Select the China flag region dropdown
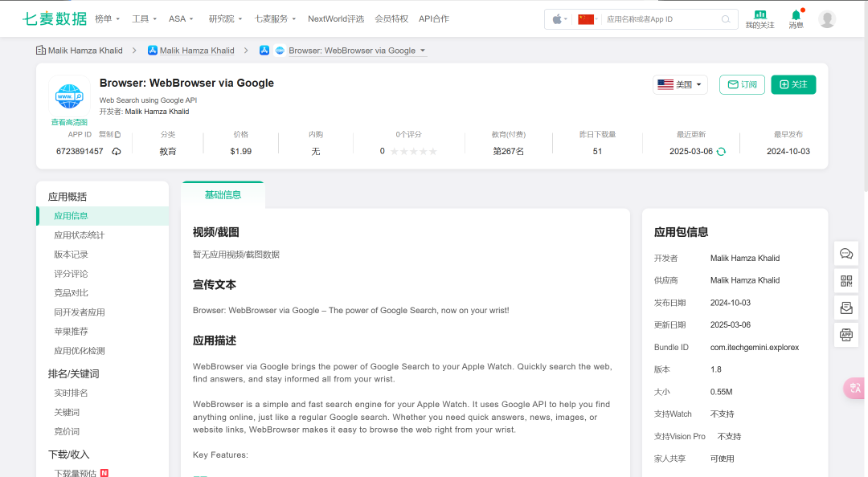Viewport: 868px width, 477px height. click(588, 19)
